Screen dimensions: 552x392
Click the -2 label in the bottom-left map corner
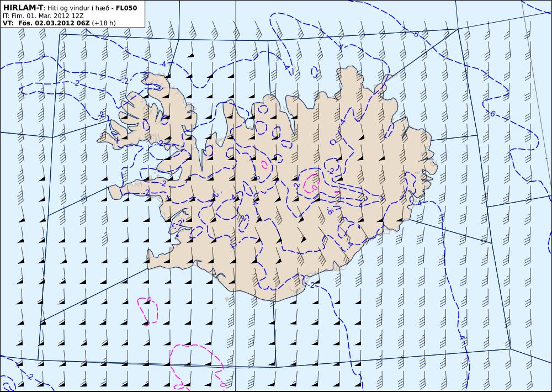pos(30,377)
